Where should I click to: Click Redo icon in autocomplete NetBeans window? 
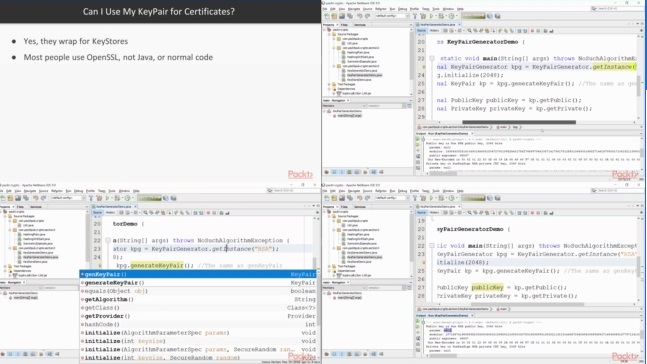(x=43, y=198)
